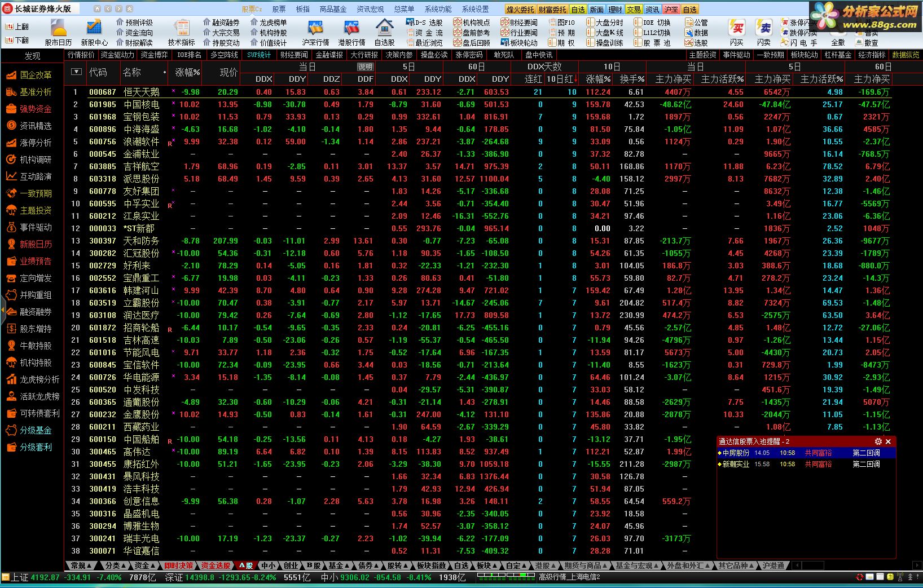Screen dimensions: 923x588
Task: Open the 股票 menu
Action: (279, 9)
